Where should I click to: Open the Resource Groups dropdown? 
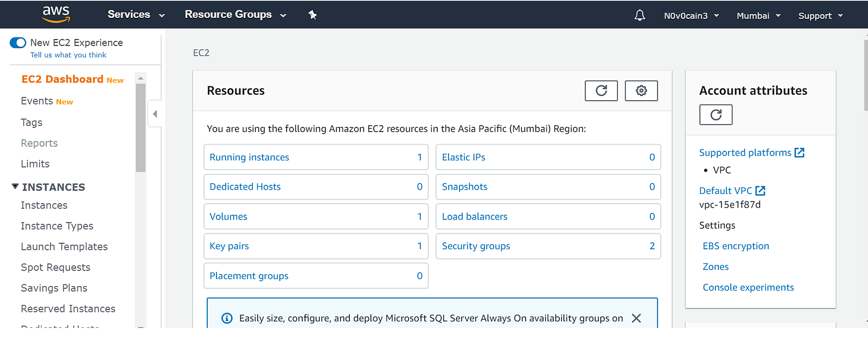235,15
